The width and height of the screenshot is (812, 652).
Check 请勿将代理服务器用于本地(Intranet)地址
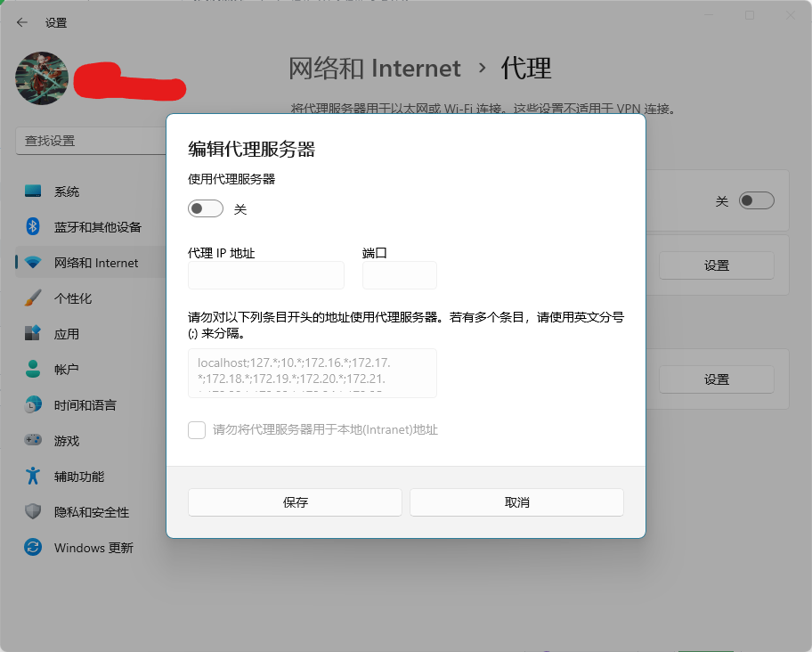(x=197, y=429)
